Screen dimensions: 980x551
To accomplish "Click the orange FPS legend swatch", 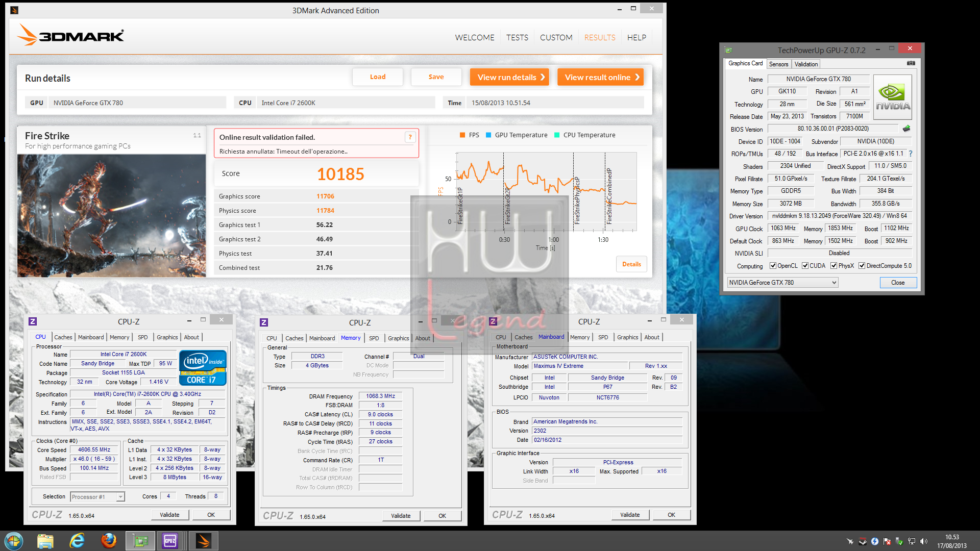I will tap(462, 135).
